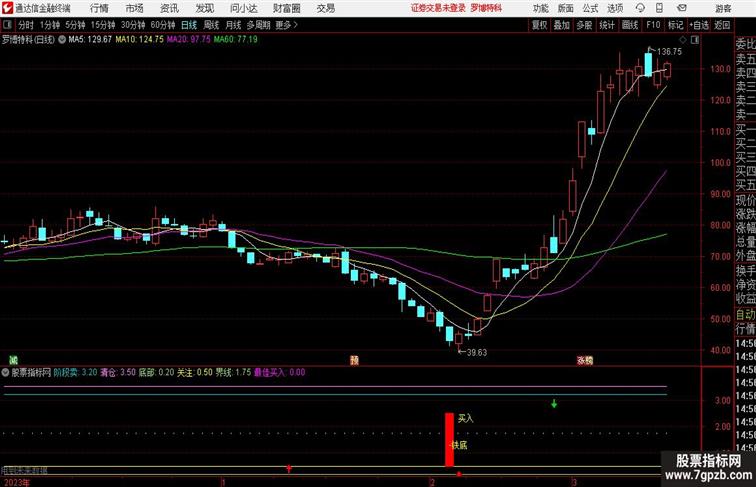
Task: Open the 选项 menu
Action: [615, 8]
